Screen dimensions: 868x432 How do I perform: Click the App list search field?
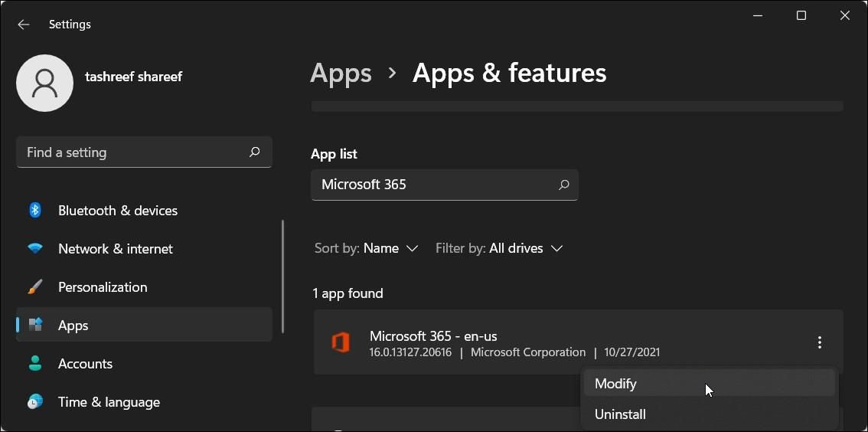445,185
